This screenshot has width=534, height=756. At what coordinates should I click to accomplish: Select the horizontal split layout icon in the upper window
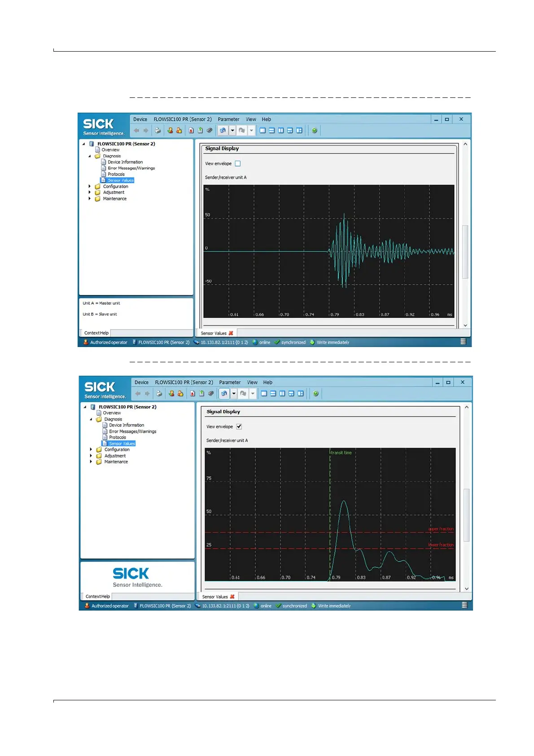point(271,131)
